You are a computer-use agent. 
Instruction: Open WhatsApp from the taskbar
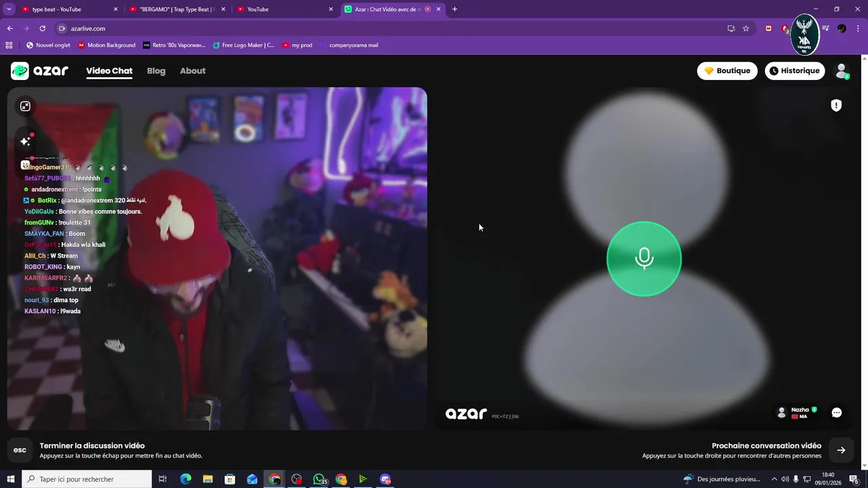click(x=319, y=479)
